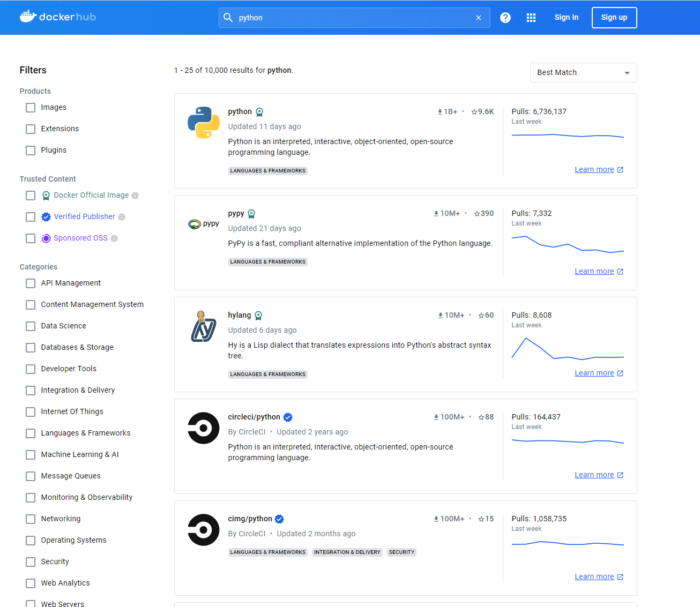Click the circleci/python CircleCI logo
Viewport: 700px width, 607px height.
204,428
